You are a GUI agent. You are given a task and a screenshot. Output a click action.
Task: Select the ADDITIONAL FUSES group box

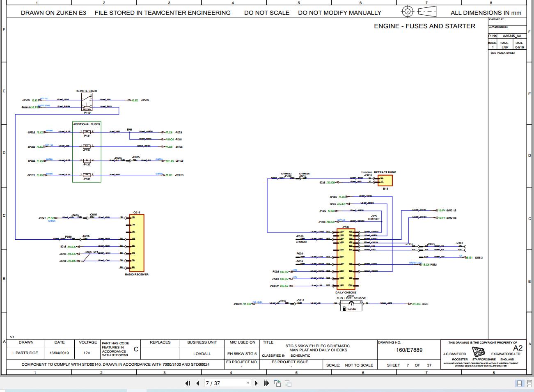coord(87,152)
